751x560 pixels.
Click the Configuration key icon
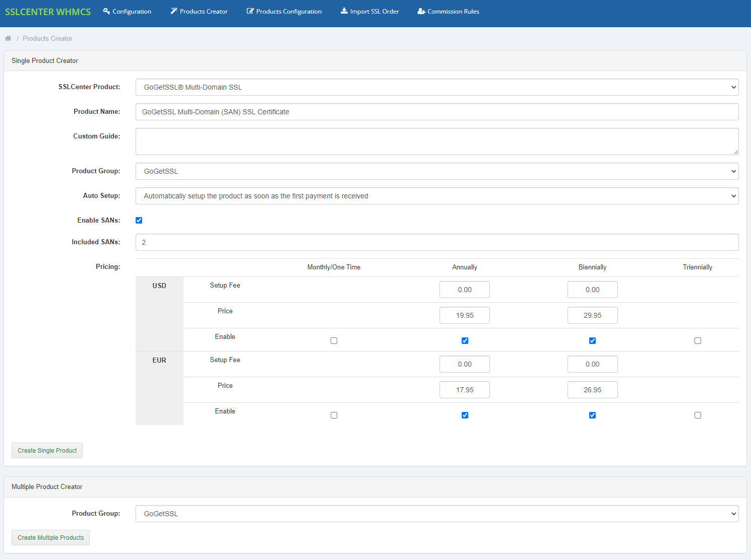106,11
